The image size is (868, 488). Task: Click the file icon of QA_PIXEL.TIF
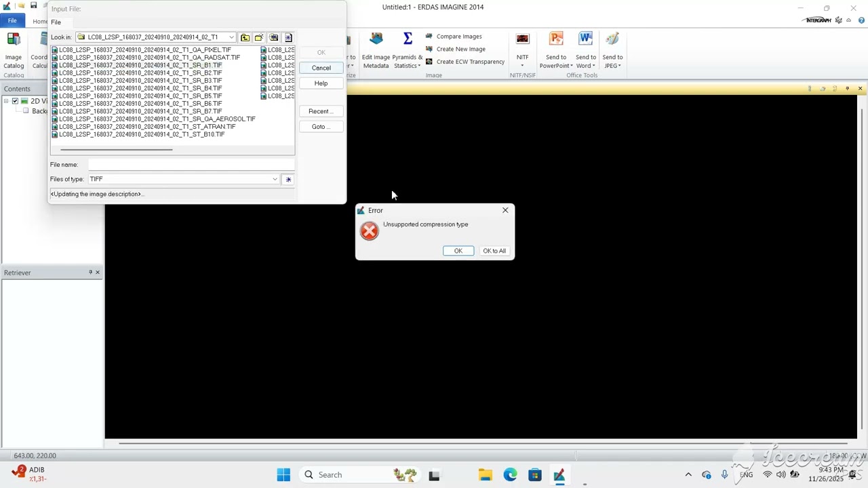click(x=55, y=50)
